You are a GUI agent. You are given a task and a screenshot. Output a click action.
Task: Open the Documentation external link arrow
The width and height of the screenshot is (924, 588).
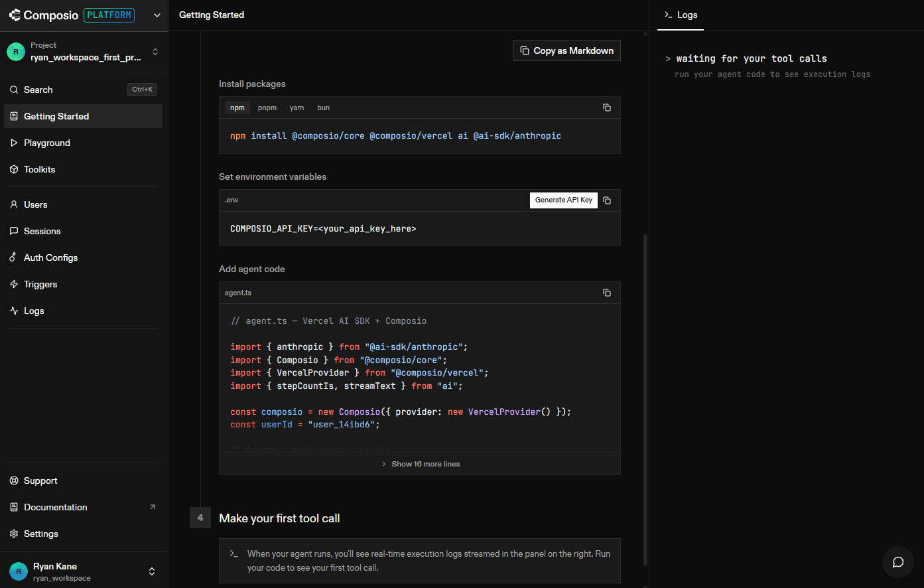[x=153, y=507]
